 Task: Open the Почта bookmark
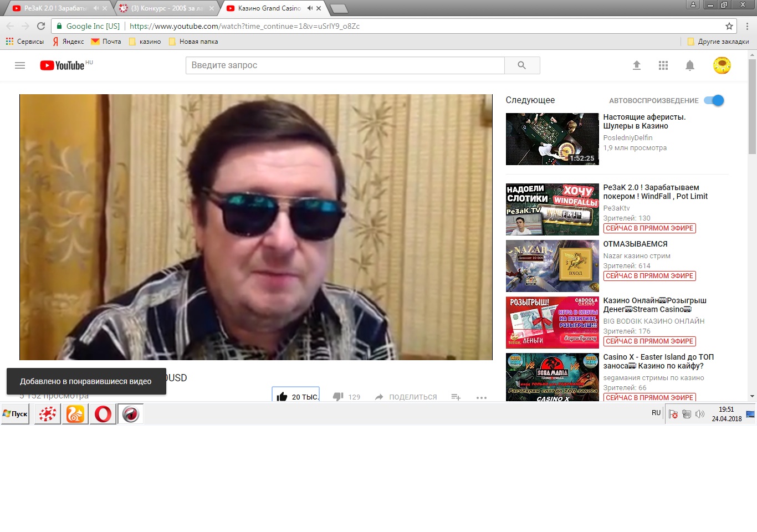pos(106,42)
